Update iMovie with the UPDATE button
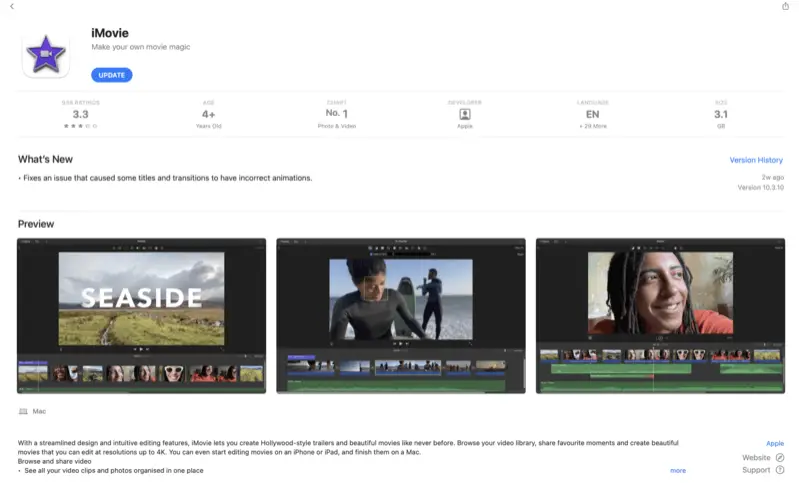Image resolution: width=799 pixels, height=483 pixels. (112, 75)
